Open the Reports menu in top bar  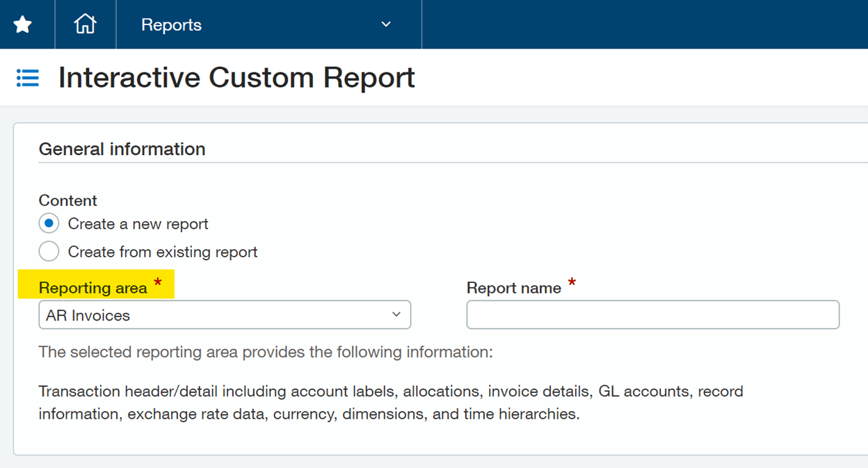pyautogui.click(x=171, y=25)
